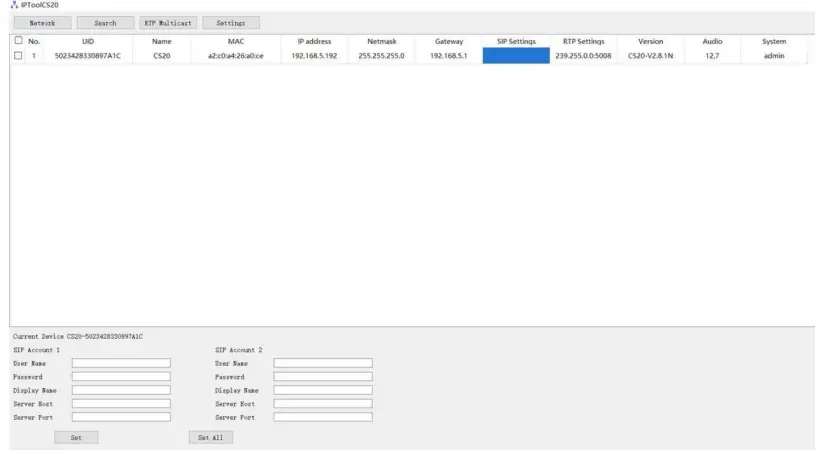Click the highlighted blue SIP Settings cell
Screen dimensions: 818x454
(x=516, y=56)
